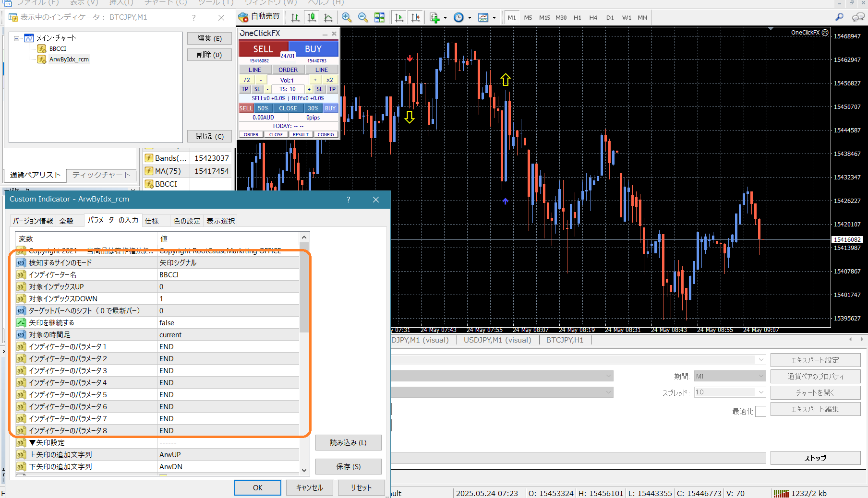This screenshot has height=498, width=868.
Task: Tile chart windows with the grid icon
Action: click(379, 18)
